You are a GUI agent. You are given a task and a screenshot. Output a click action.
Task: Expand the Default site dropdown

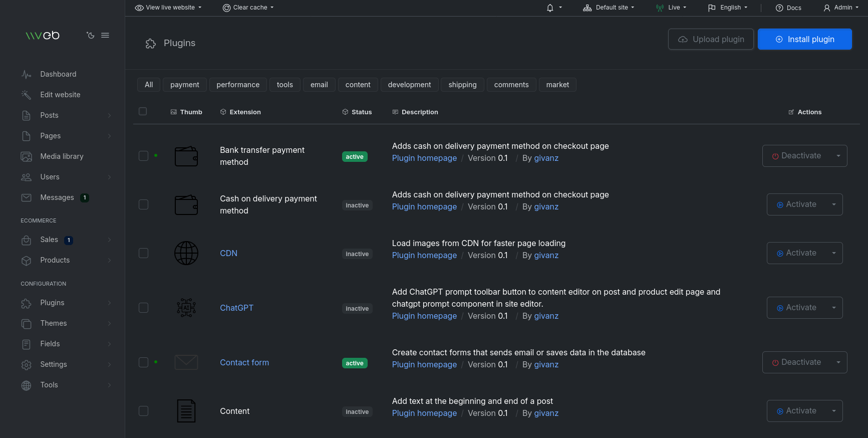click(609, 8)
